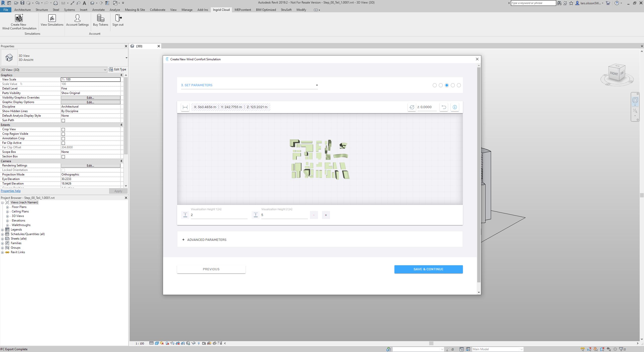
Task: Open View Simulations
Action: click(x=52, y=18)
